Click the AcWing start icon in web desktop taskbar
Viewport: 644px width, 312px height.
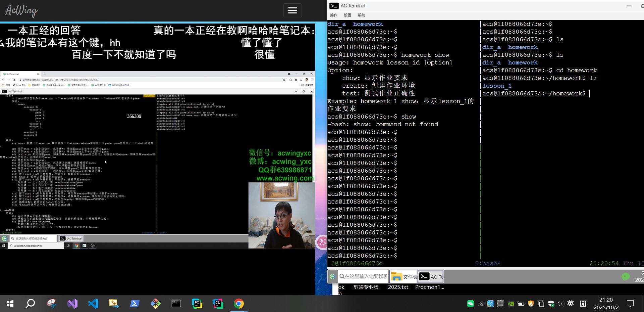(332, 277)
